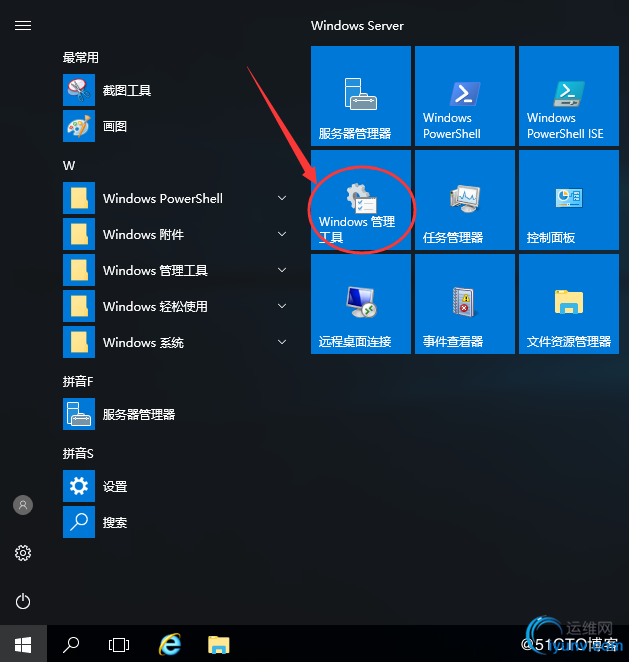Launch Internet Explorer from the taskbar
The image size is (629, 662).
[170, 644]
